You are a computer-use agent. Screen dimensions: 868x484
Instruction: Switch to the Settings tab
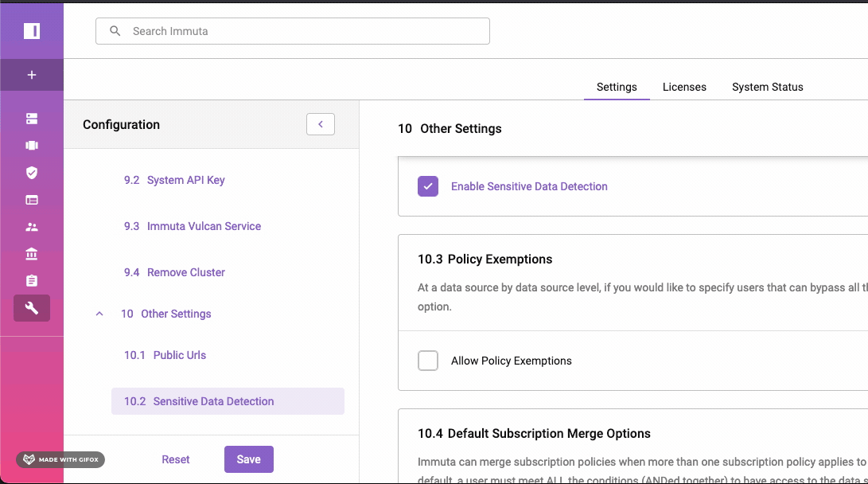click(x=617, y=87)
